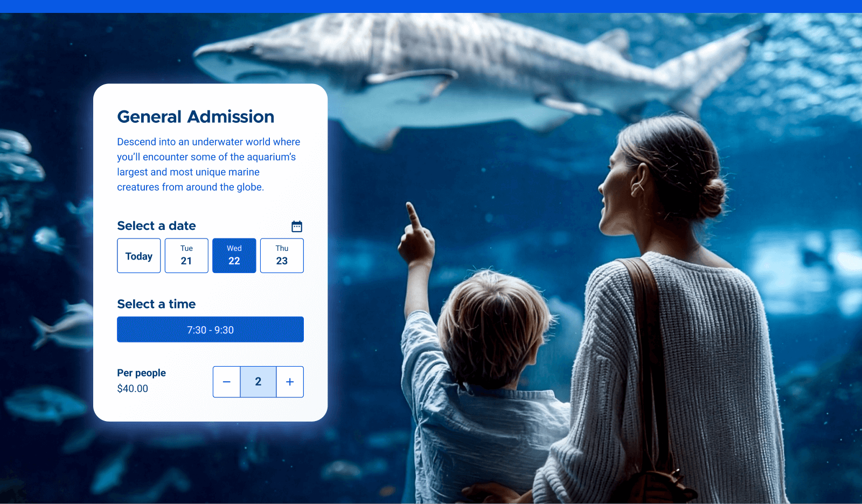Click the people quantity field showing 2
Screen dimensions: 862x504
tap(258, 382)
